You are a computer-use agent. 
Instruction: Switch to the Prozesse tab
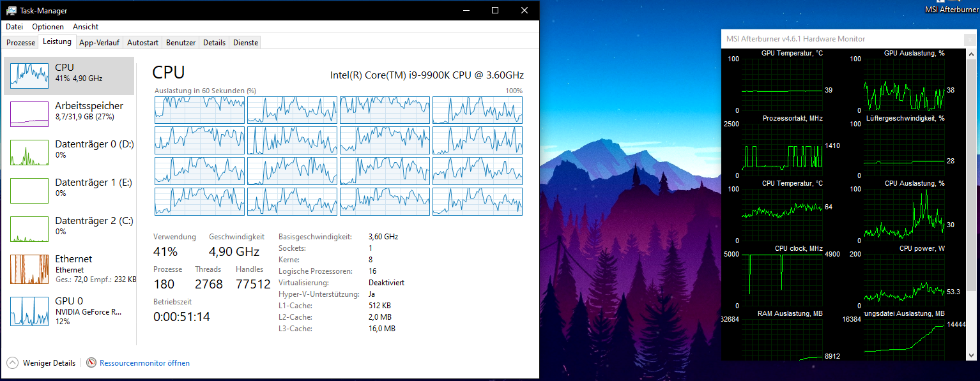click(x=20, y=43)
